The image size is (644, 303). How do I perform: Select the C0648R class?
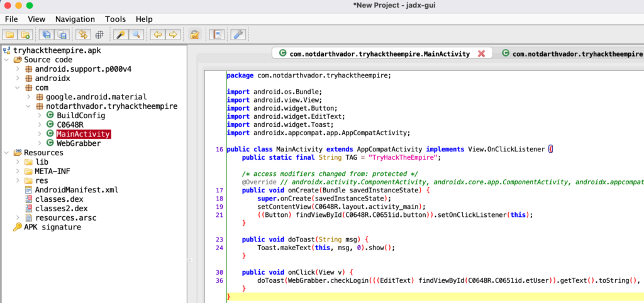[x=70, y=125]
